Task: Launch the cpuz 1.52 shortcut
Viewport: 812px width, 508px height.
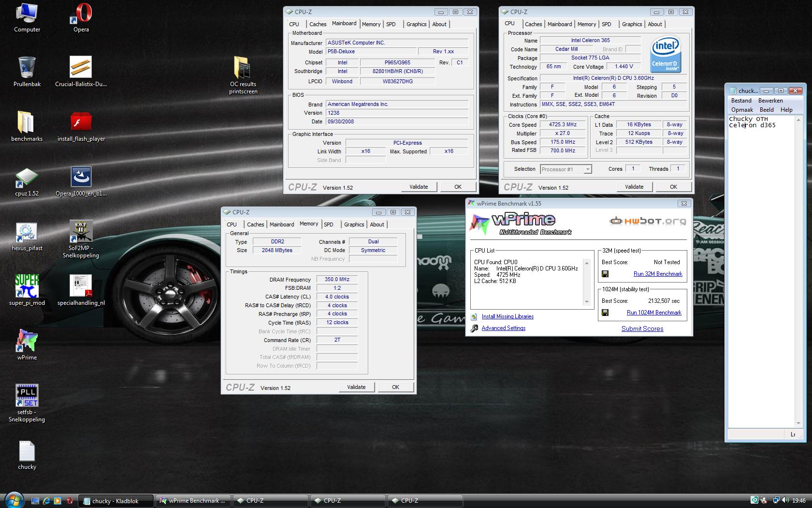Action: coord(27,181)
